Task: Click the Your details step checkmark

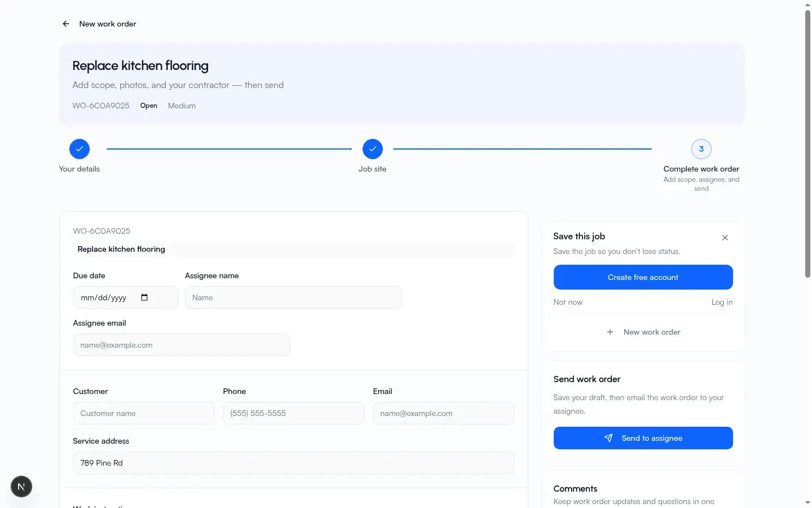Action: pyautogui.click(x=80, y=149)
